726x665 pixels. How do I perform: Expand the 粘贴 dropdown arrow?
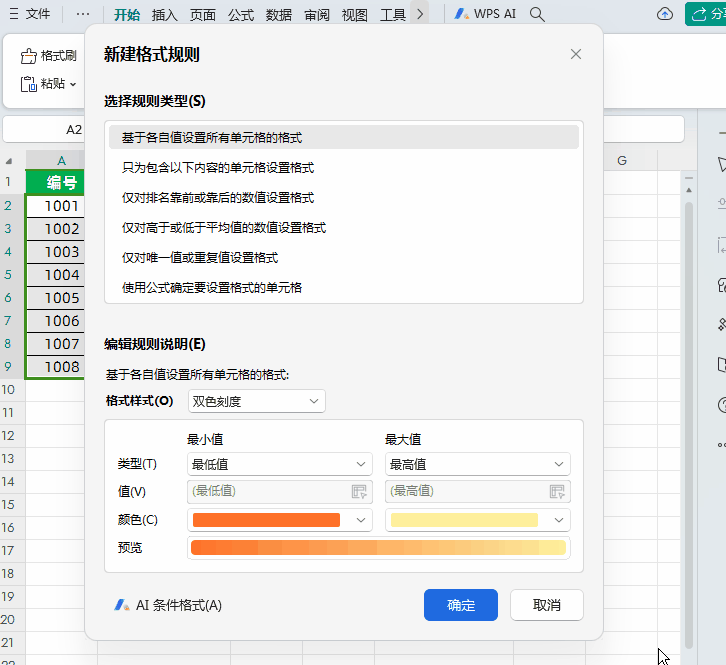coord(73,84)
